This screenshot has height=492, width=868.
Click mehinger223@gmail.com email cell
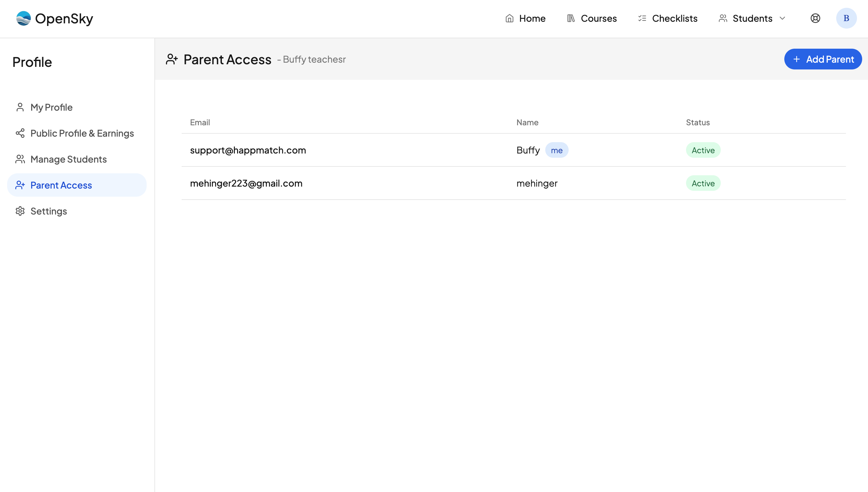(x=246, y=183)
